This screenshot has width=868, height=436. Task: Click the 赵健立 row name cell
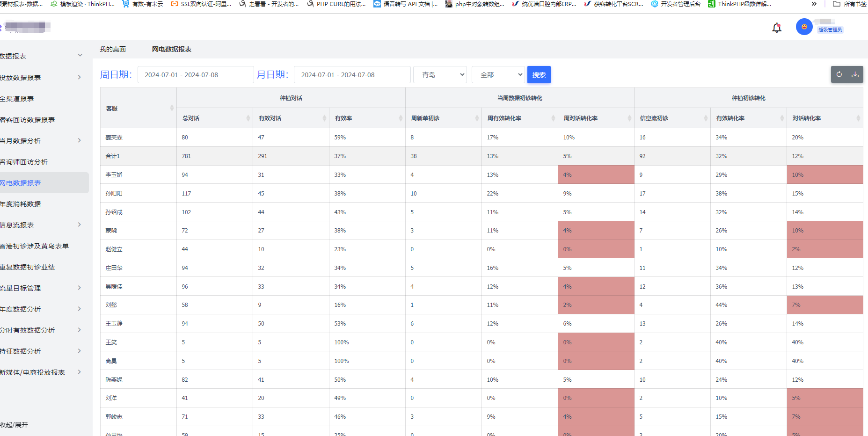coord(139,249)
